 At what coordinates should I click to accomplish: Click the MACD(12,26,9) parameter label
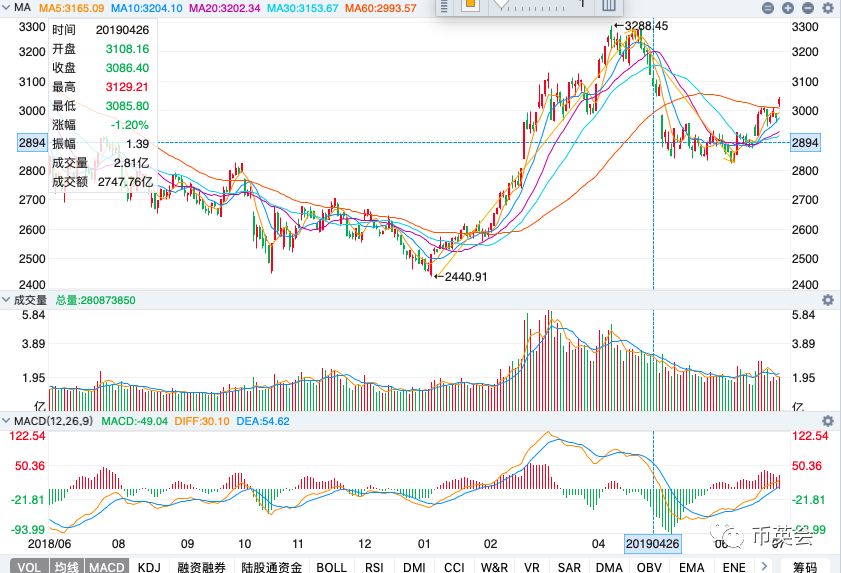(54, 421)
